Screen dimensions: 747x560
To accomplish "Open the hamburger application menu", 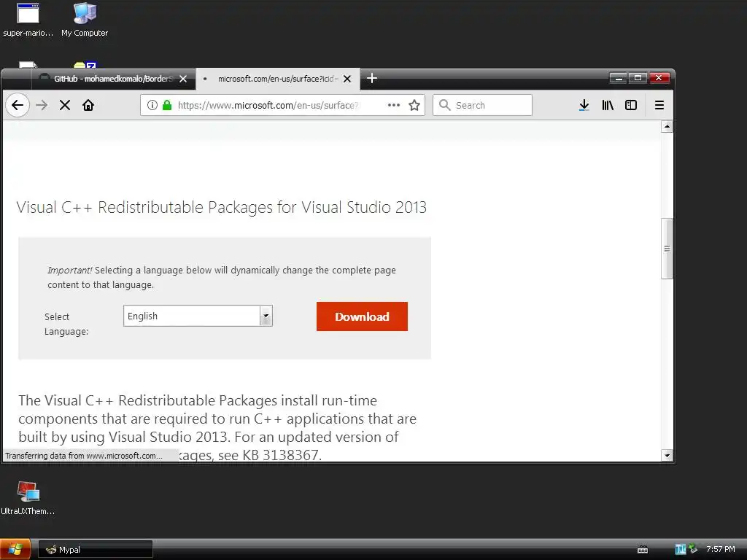I will point(659,105).
